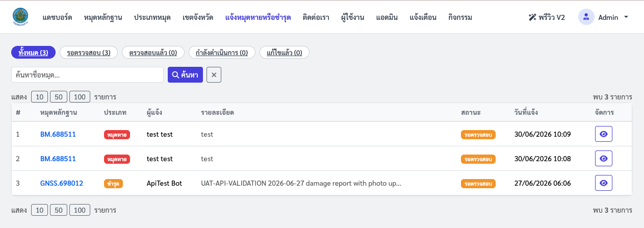Show 10 items per page at top
The width and height of the screenshot is (644, 228).
(x=39, y=96)
